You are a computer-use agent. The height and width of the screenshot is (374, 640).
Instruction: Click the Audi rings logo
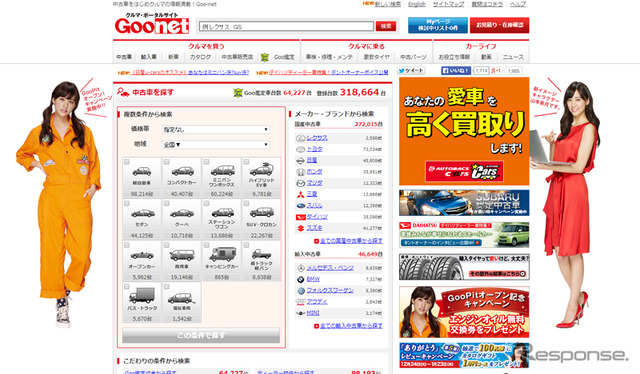pos(300,302)
